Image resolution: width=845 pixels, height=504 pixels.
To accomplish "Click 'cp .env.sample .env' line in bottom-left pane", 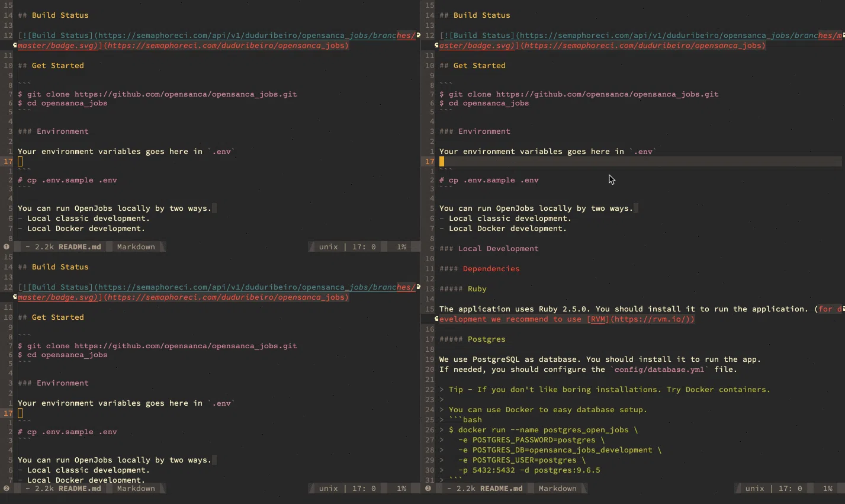I will coord(68,432).
